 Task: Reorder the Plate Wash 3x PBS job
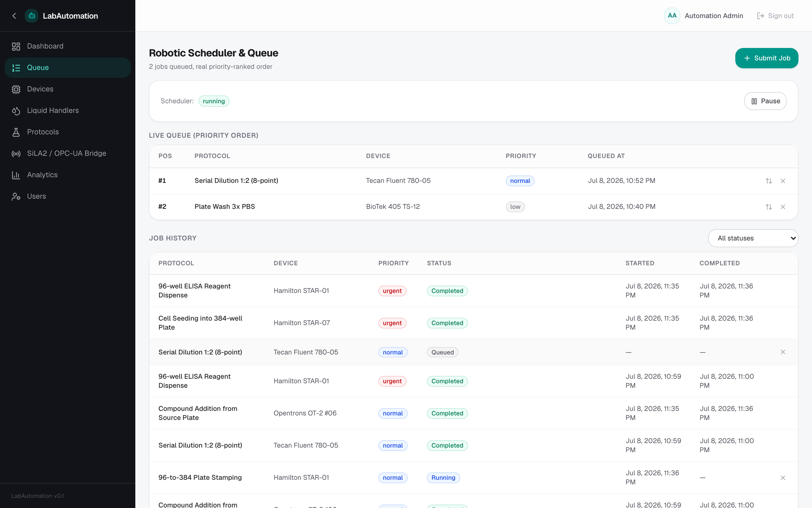(769, 207)
